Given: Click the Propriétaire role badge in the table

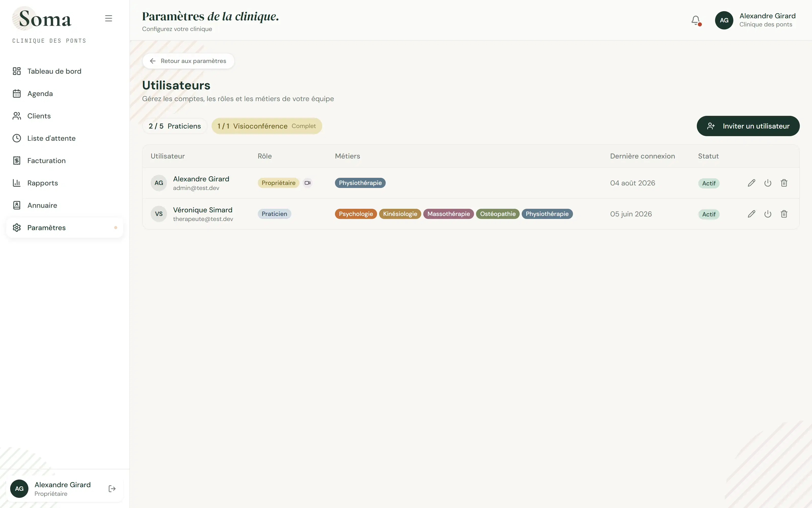Looking at the screenshot, I should [x=279, y=183].
